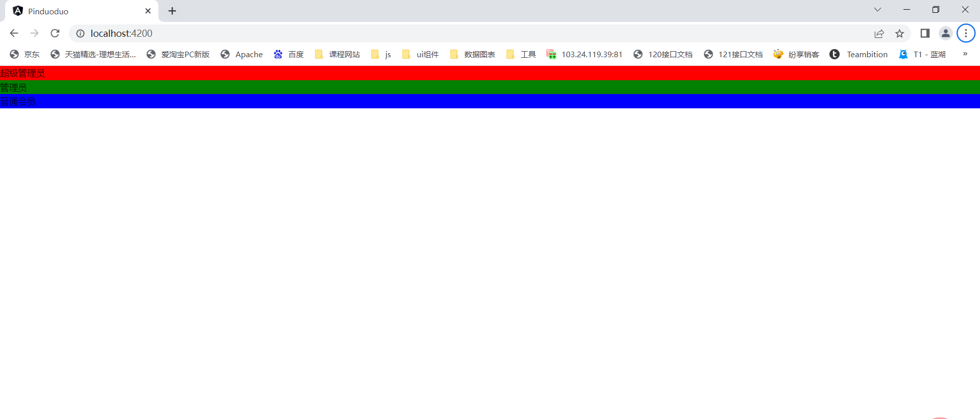This screenshot has height=419, width=980.
Task: Open Chrome three-dot menu
Action: 966,33
